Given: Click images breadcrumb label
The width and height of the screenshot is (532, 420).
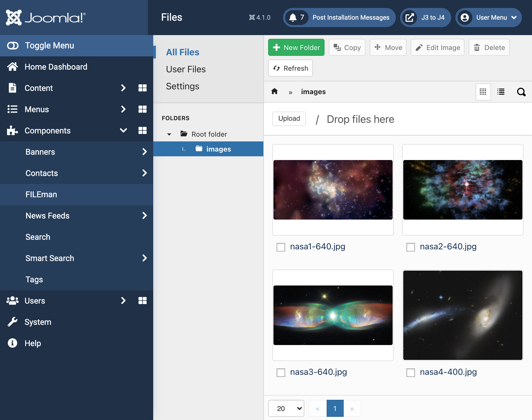Looking at the screenshot, I should click(x=313, y=92).
